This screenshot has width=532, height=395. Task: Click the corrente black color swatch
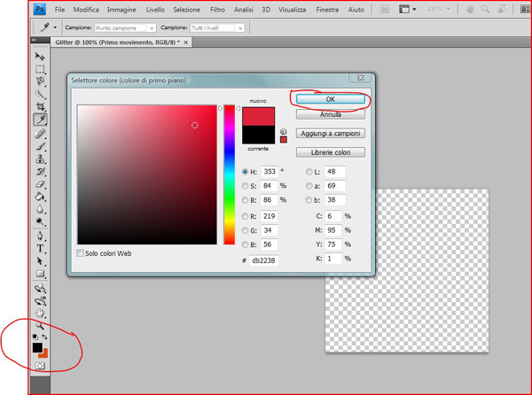pos(258,135)
